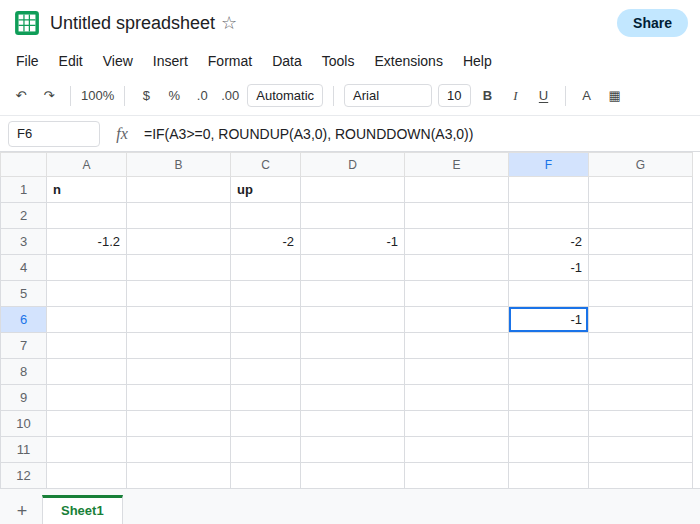Viewport: 700px width, 524px height.
Task: Open the View menu
Action: (118, 61)
